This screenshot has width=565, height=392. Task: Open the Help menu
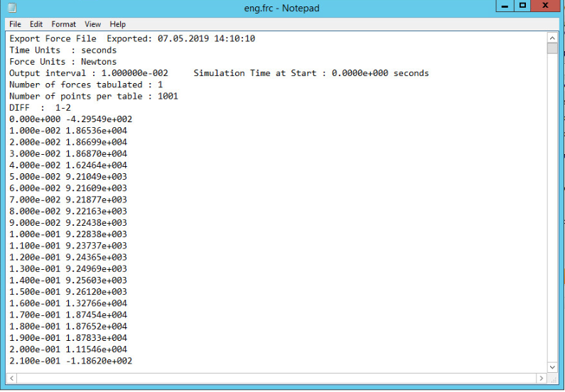(118, 24)
